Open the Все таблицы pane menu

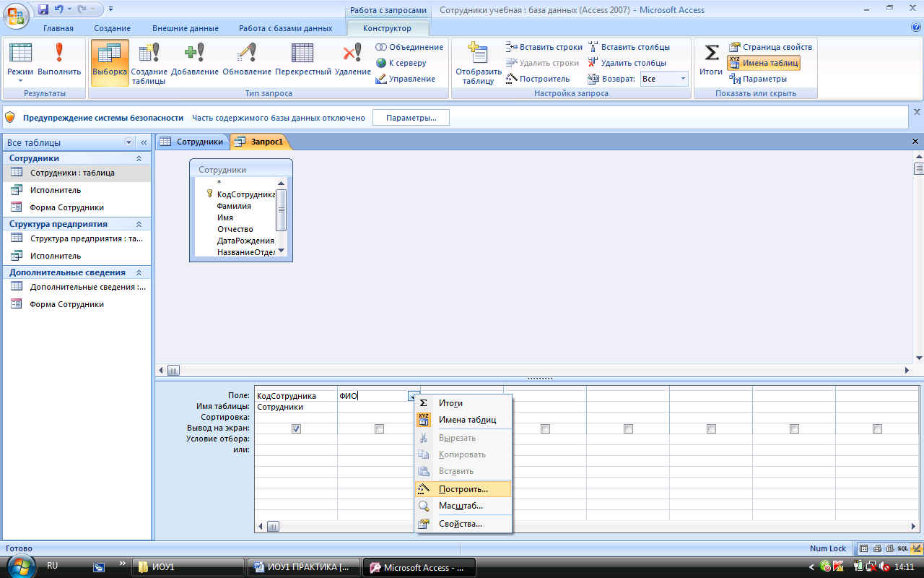point(129,142)
